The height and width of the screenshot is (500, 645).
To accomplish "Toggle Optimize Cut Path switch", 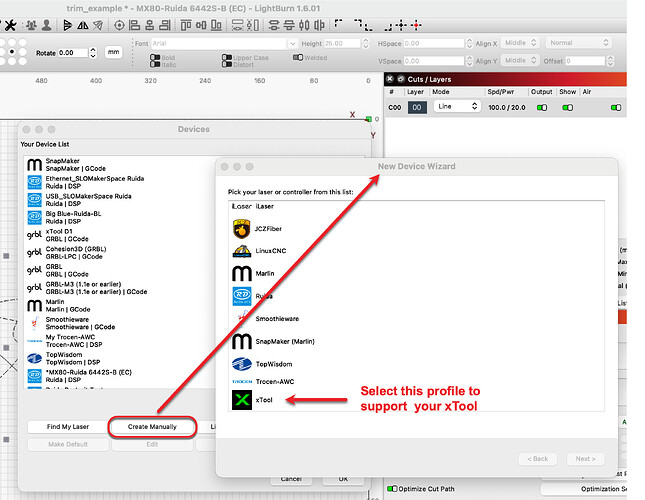I will point(392,488).
